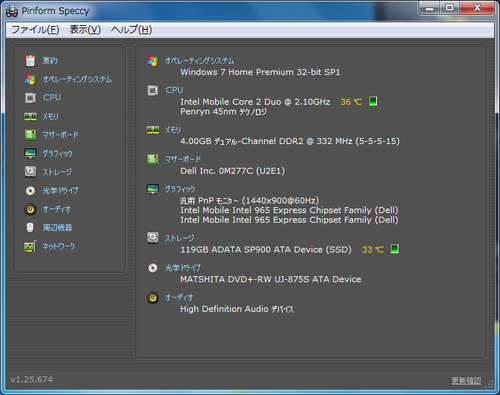500x395 pixels.
Task: Click the 119GB ADATA SP900 ATA Device text
Action: [266, 250]
